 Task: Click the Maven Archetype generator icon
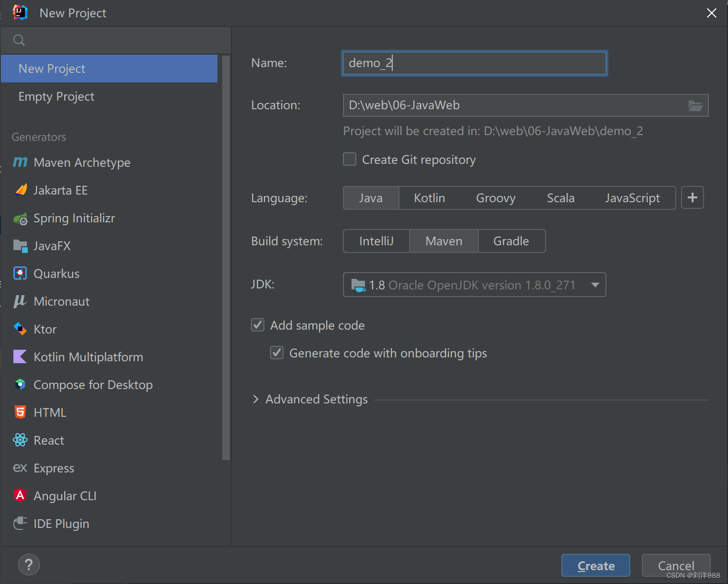20,162
